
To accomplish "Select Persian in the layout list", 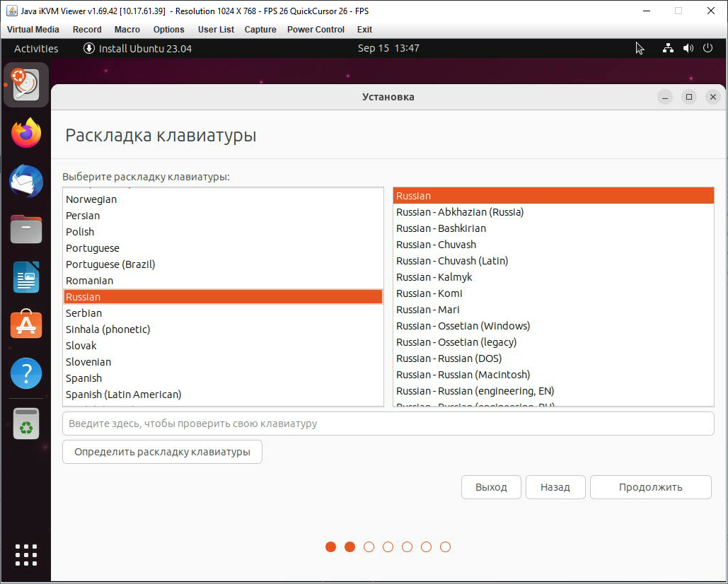I will click(223, 216).
